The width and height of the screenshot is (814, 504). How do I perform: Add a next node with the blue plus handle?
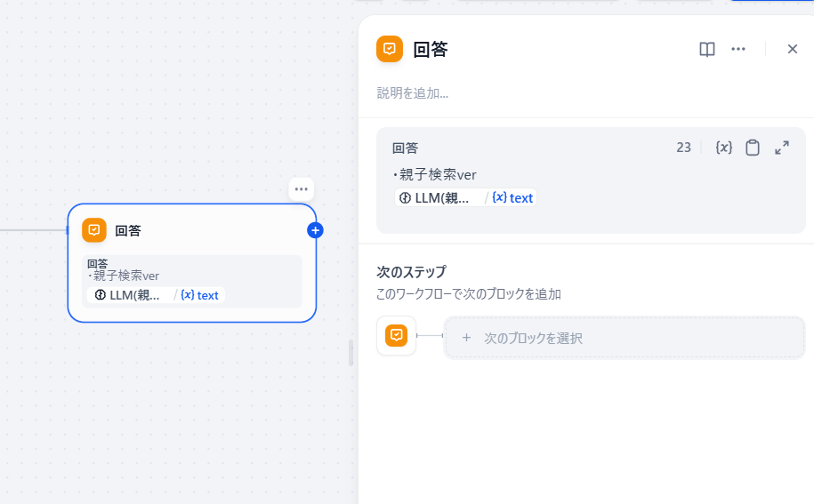pos(315,230)
